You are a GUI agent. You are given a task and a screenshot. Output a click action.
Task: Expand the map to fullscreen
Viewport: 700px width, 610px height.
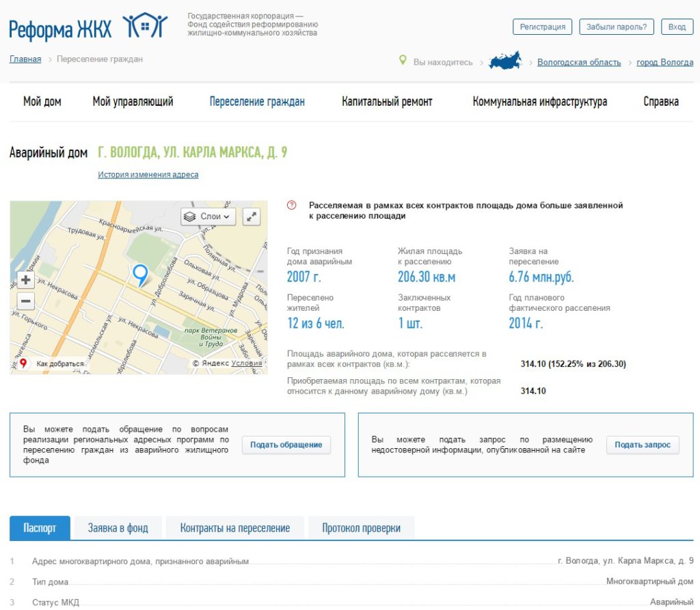(x=252, y=217)
